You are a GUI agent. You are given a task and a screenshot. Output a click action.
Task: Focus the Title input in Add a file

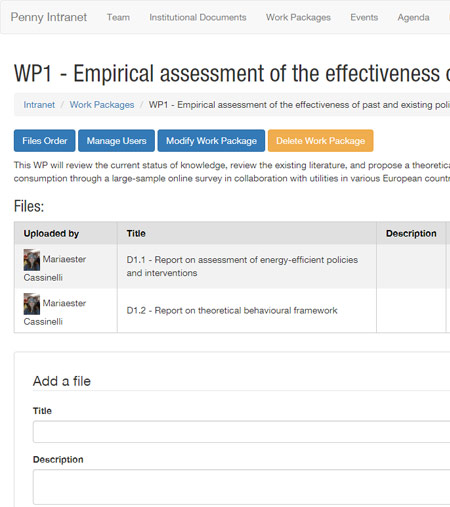[x=241, y=432]
